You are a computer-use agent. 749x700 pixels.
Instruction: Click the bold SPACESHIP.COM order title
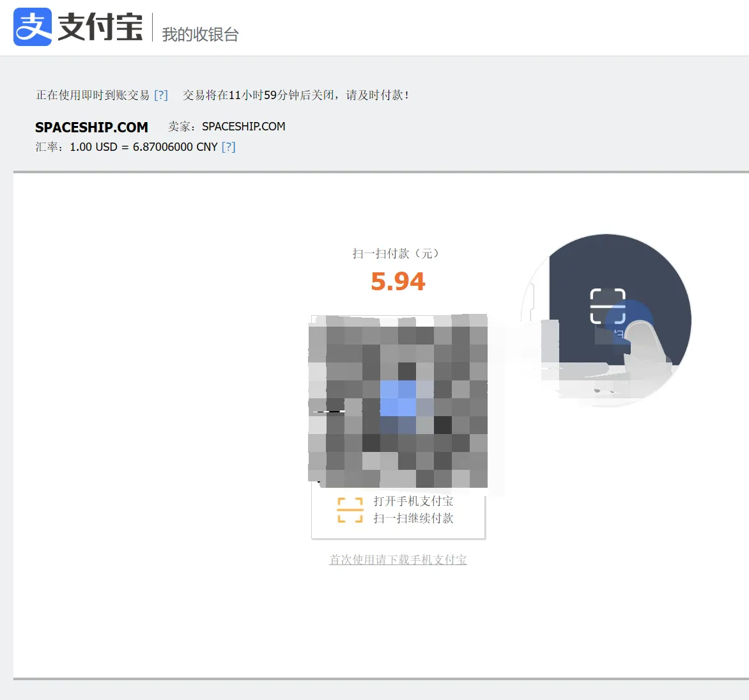tap(92, 127)
